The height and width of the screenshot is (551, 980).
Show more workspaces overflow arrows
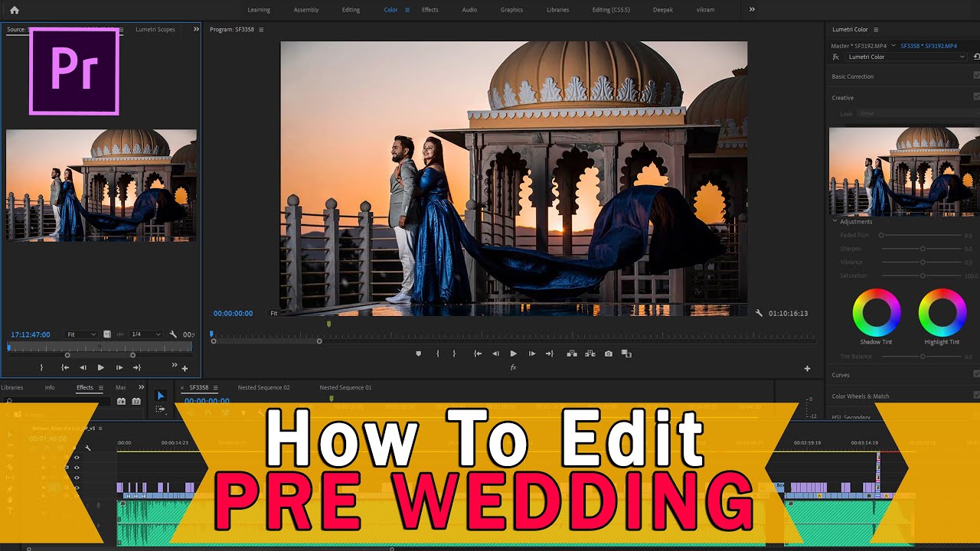(x=752, y=9)
